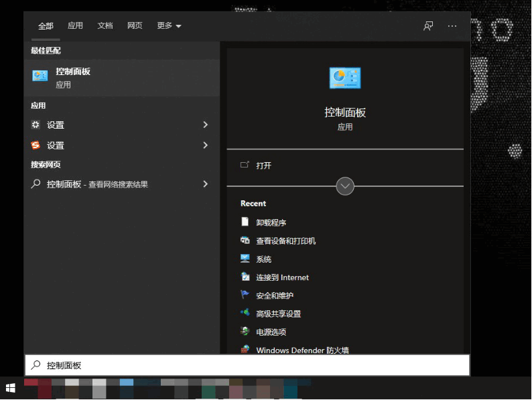Open recent item 连接到 Internet
The height and width of the screenshot is (400, 532).
click(282, 277)
